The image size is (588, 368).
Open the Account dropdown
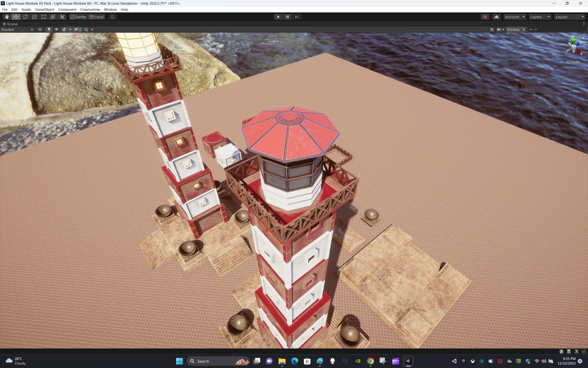point(515,17)
